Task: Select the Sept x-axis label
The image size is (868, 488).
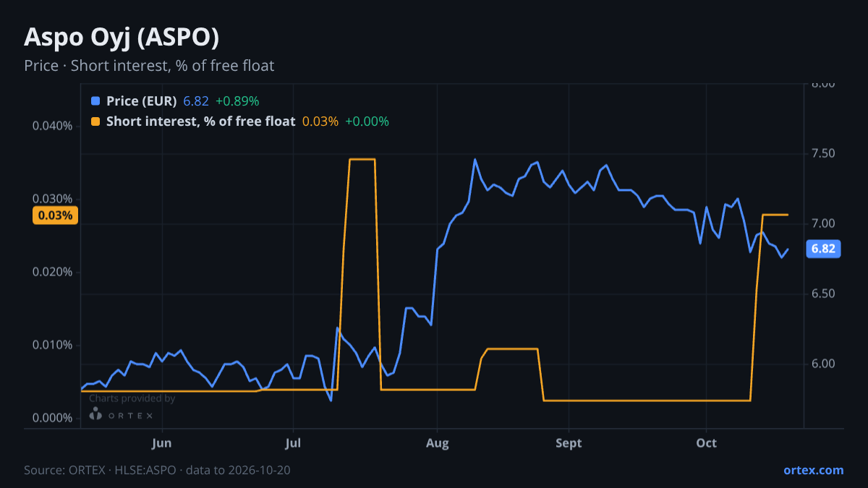Action: (569, 443)
